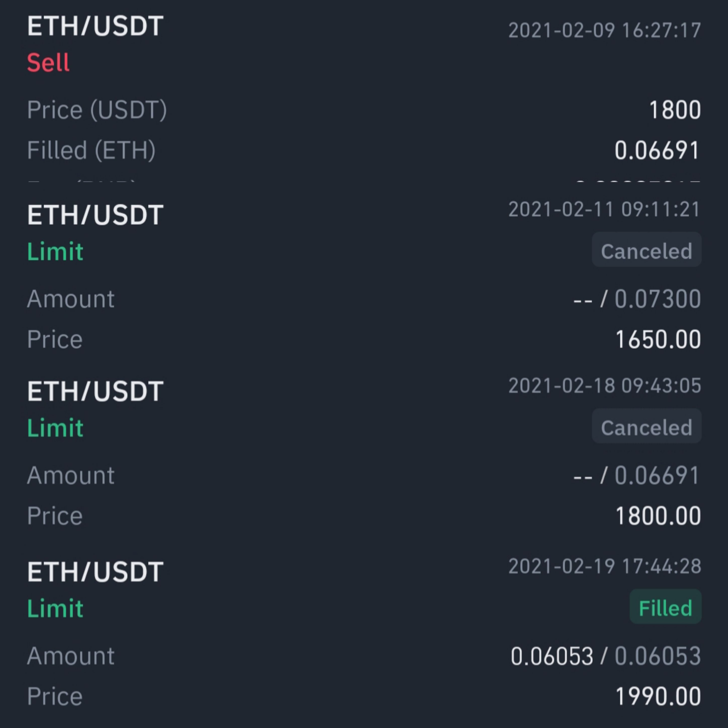Select the Filled (ETH) 0.06691 value
Image resolution: width=728 pixels, height=728 pixels.
tap(657, 150)
